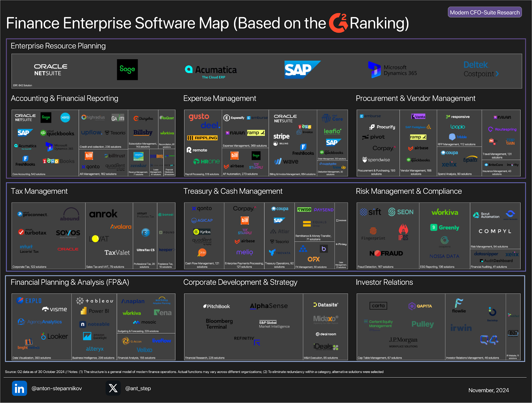Select the remote logo
This screenshot has height=403, width=532.
[x=197, y=150]
